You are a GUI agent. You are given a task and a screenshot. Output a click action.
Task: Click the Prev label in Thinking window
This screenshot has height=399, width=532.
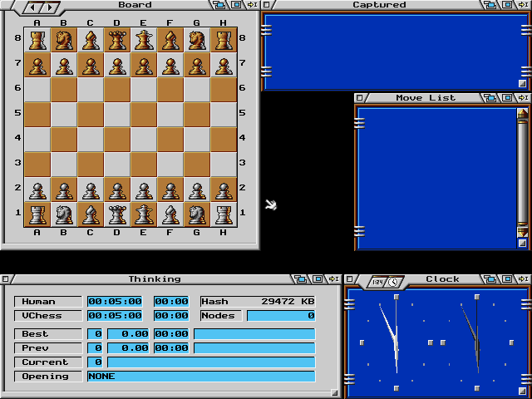[x=48, y=348]
